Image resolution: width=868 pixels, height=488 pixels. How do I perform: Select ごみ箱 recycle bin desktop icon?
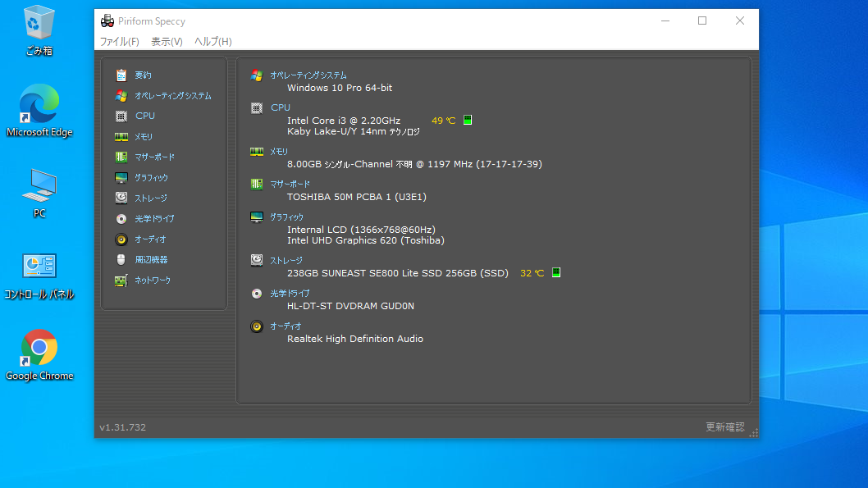point(39,30)
